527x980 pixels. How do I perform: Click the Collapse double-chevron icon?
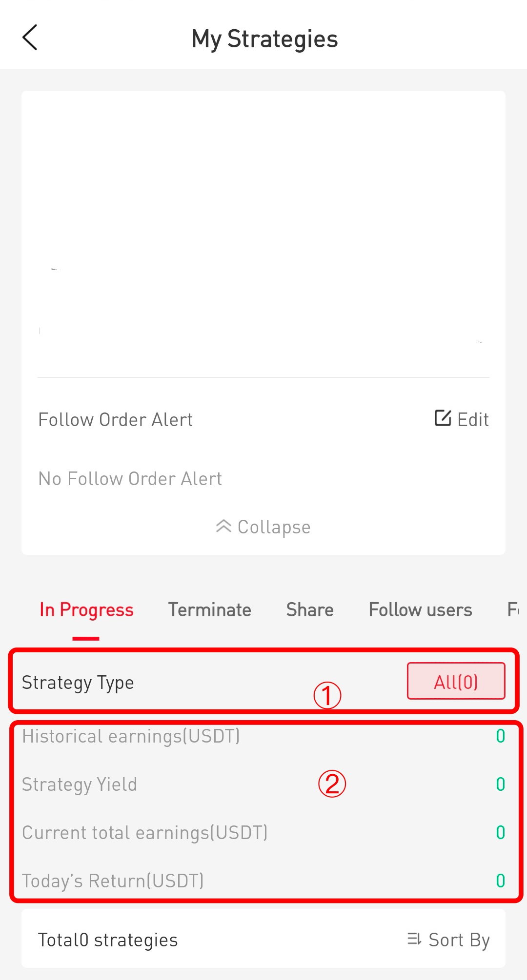coord(223,526)
